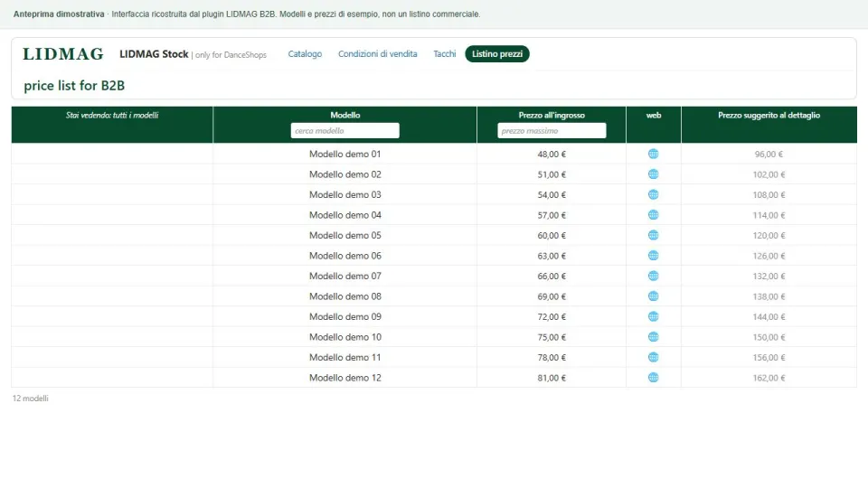Select the Modello demo 03 name
Viewport: 868px width, 488px height.
[344, 195]
